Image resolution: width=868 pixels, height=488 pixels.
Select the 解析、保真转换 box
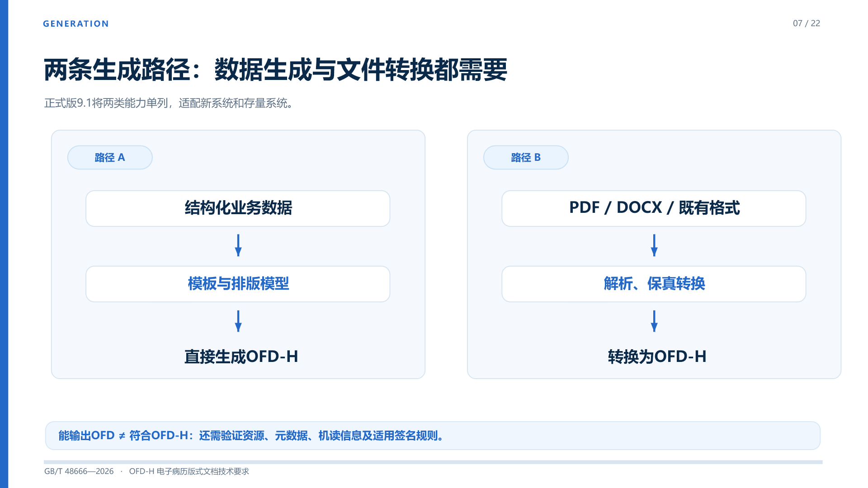coord(654,284)
